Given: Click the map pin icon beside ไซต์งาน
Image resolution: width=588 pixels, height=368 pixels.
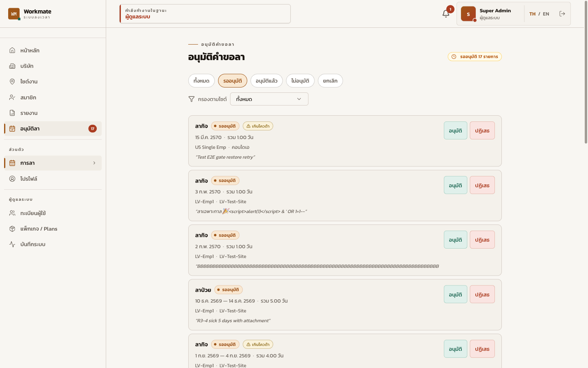Looking at the screenshot, I should [x=12, y=81].
